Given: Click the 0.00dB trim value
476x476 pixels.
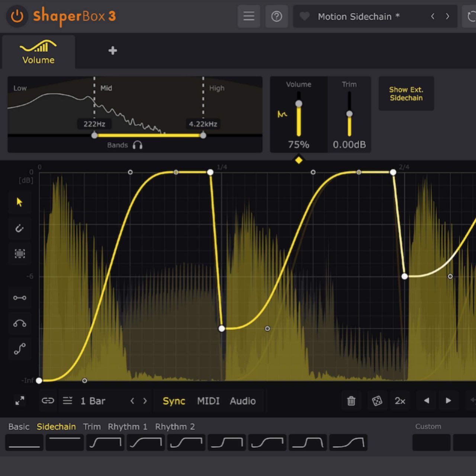Looking at the screenshot, I should coord(349,145).
